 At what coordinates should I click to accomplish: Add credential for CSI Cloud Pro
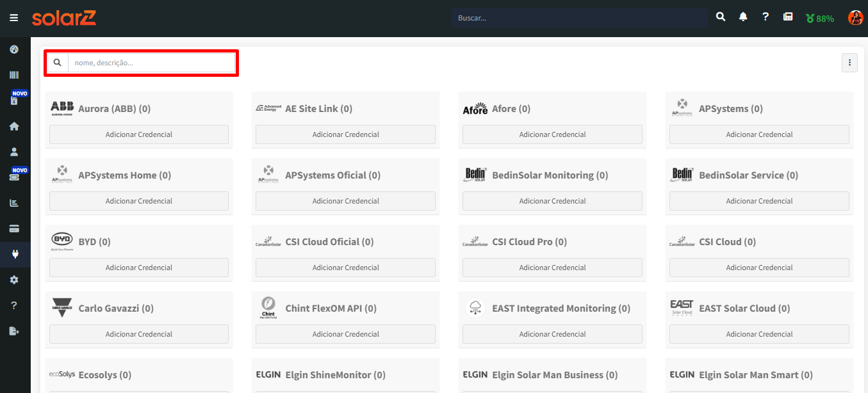pos(552,268)
